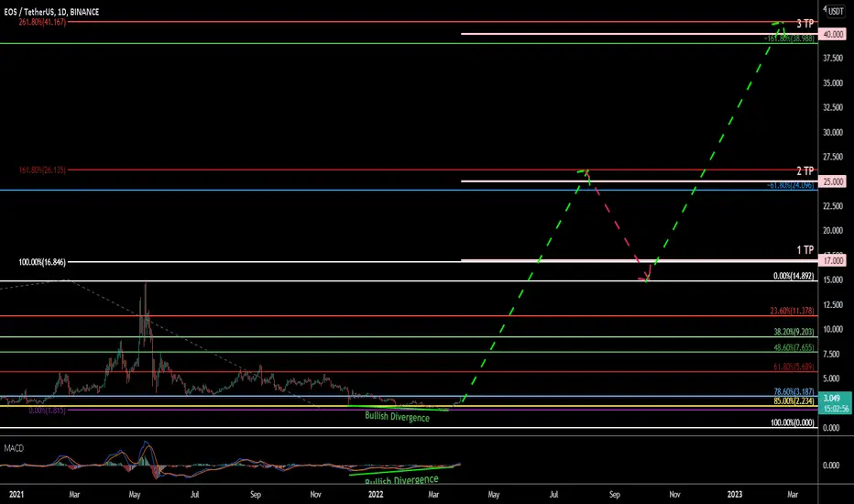
Task: Select the 40.000 price label tag
Action: (x=833, y=34)
